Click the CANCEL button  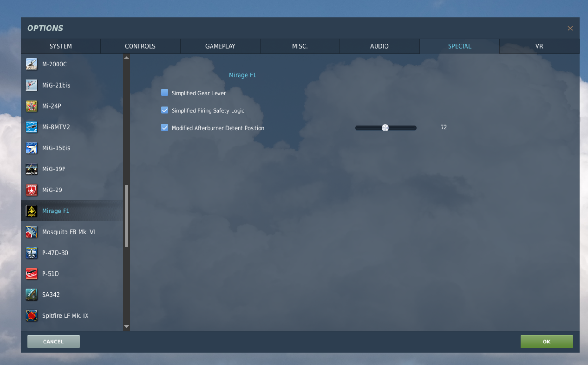(x=53, y=342)
